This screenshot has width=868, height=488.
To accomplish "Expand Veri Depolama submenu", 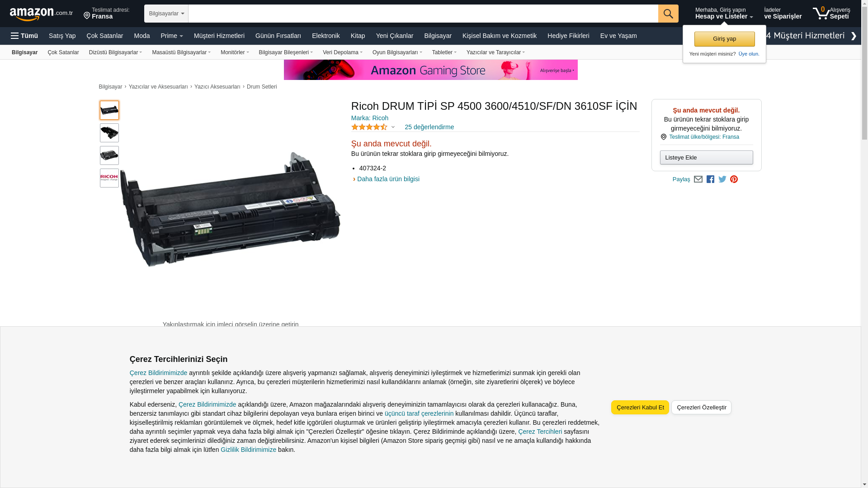I will pyautogui.click(x=342, y=52).
